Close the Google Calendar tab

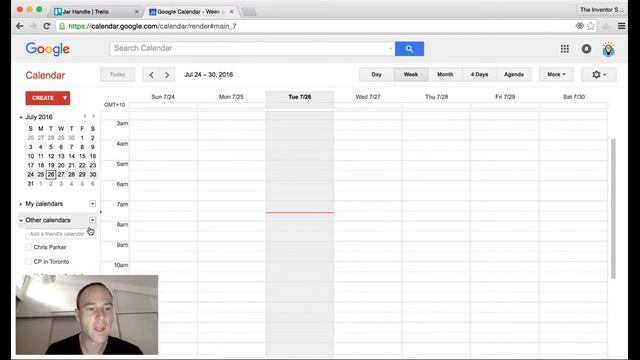point(231,12)
